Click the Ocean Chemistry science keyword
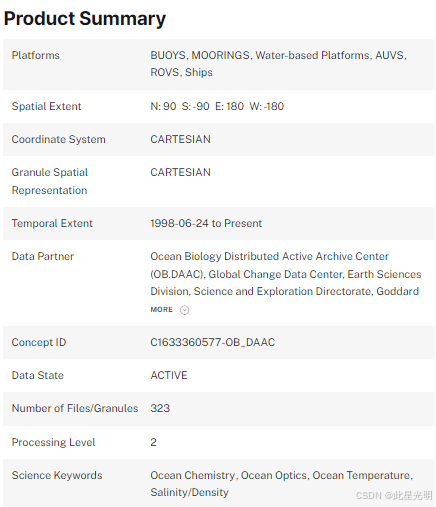The height and width of the screenshot is (507, 436). point(193,475)
